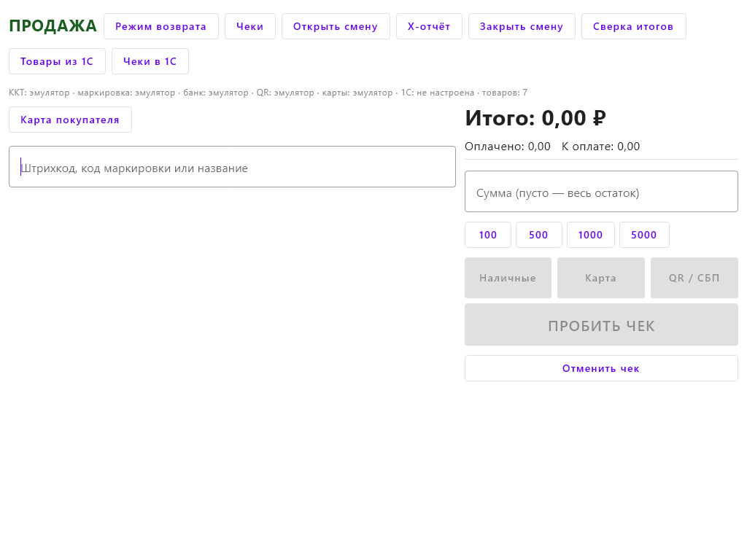This screenshot has height=560, width=747.
Task: Open Карта покупателя dialog
Action: coord(70,120)
